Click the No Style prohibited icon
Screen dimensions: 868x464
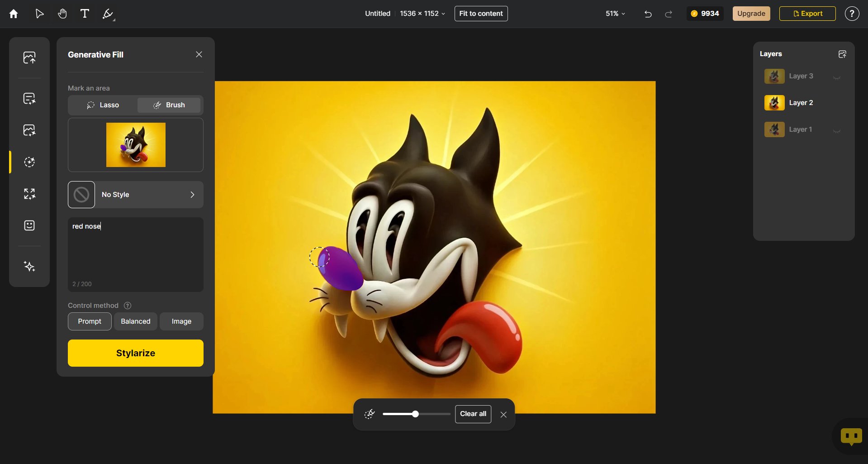[81, 195]
